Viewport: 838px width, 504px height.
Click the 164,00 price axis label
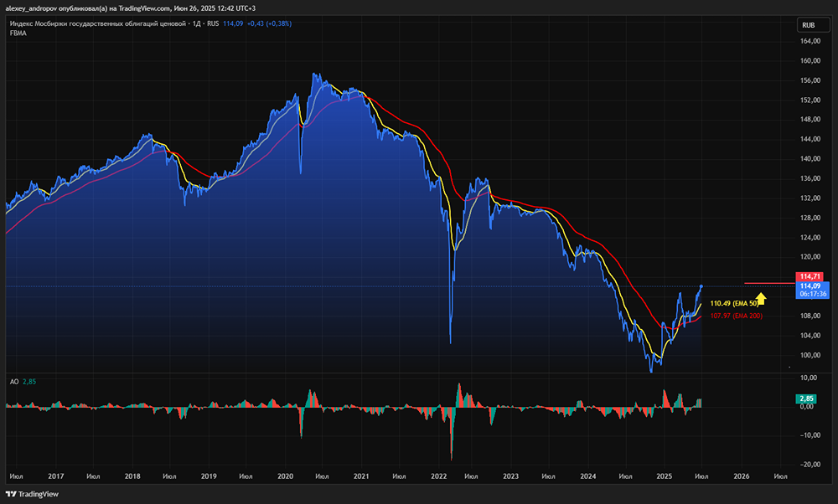[810, 41]
